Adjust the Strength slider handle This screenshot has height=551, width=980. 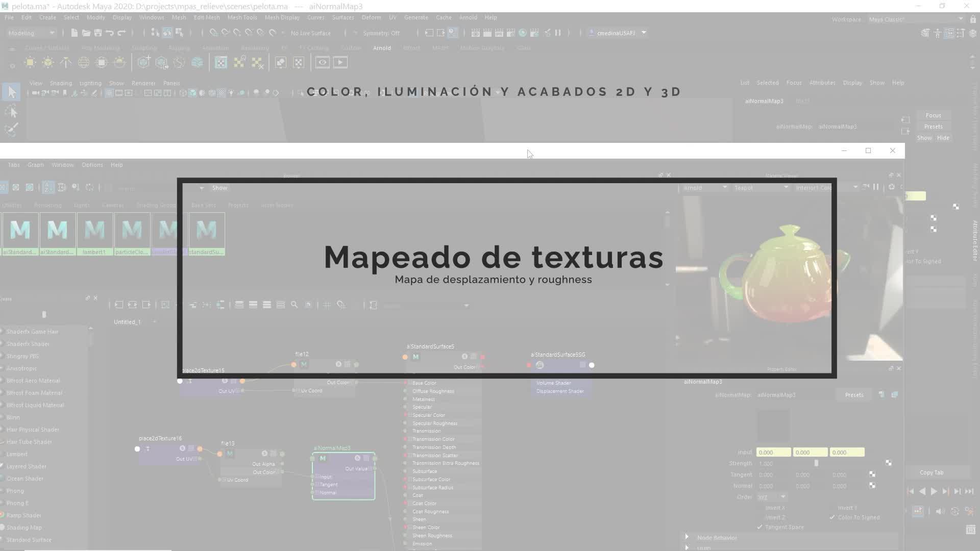point(816,463)
